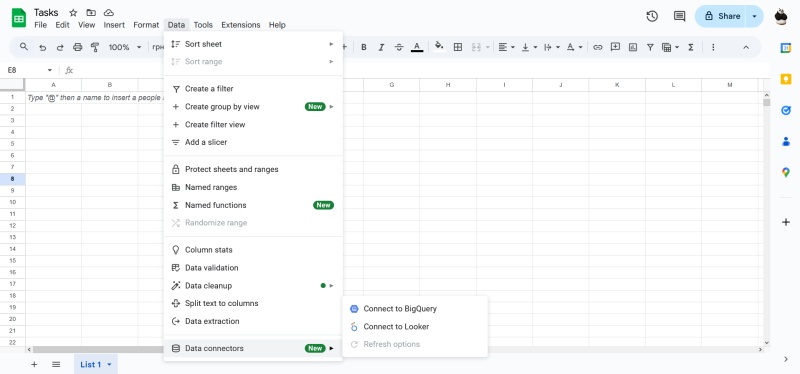This screenshot has height=374, width=800.
Task: Open the toolbar three-dot more menu
Action: pos(713,47)
